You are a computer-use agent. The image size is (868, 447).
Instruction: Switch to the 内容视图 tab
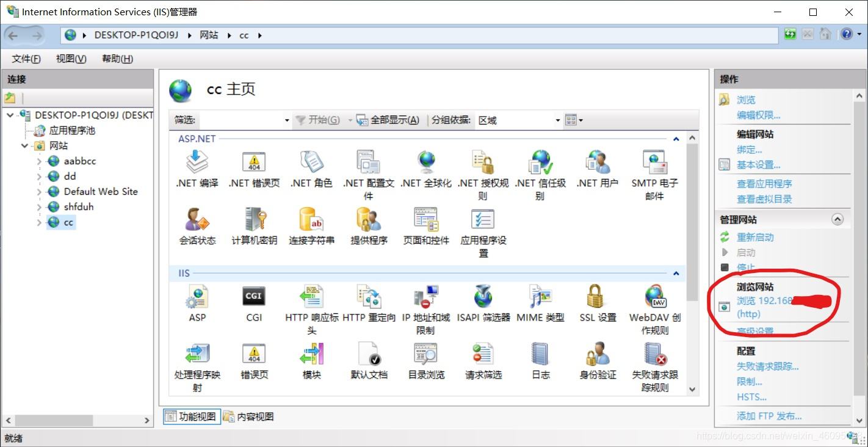point(248,416)
